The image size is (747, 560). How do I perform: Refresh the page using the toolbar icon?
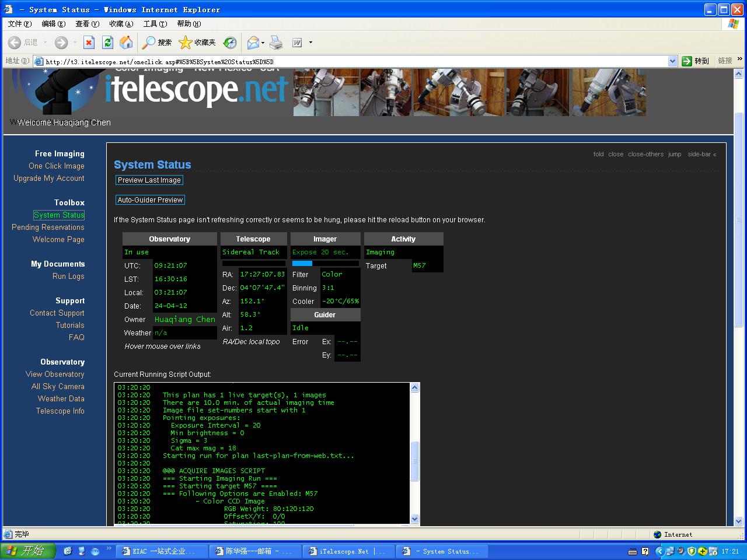coord(107,43)
